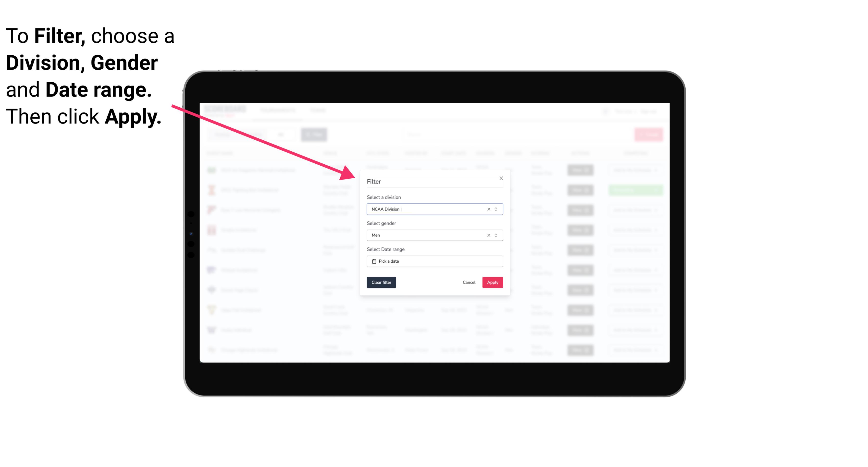
Task: Click the Clear filter button
Action: (381, 283)
